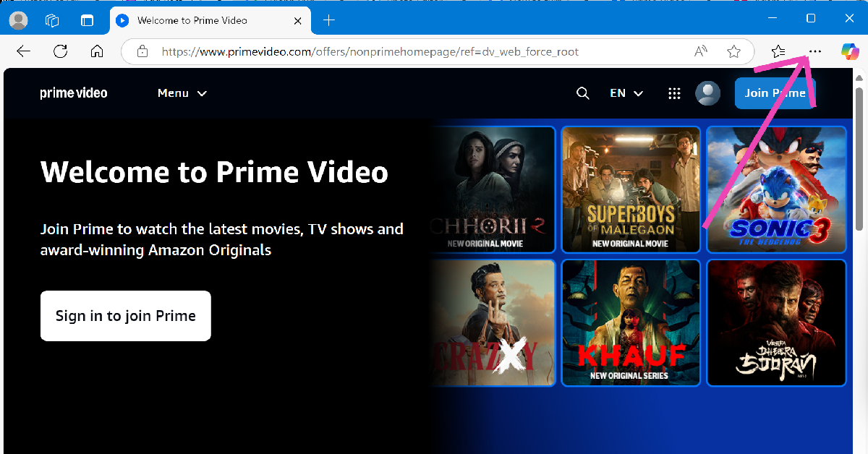Activate the Read aloud icon

(x=701, y=51)
